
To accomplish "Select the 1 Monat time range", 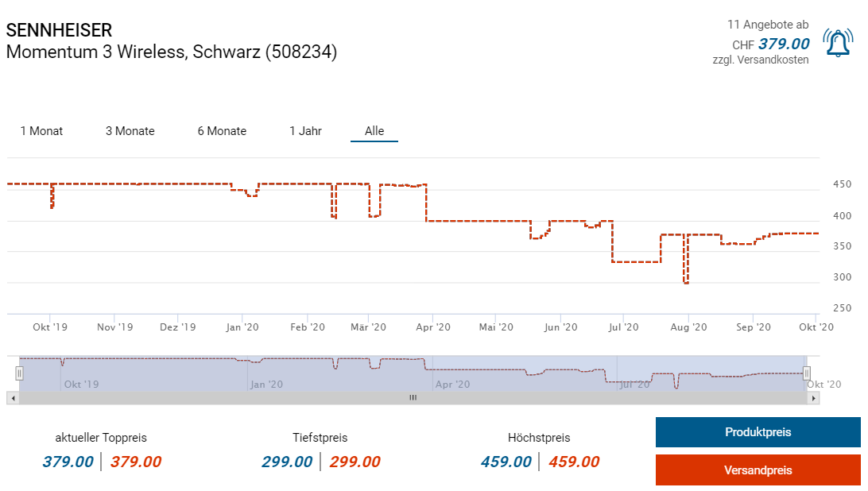I will pos(41,131).
